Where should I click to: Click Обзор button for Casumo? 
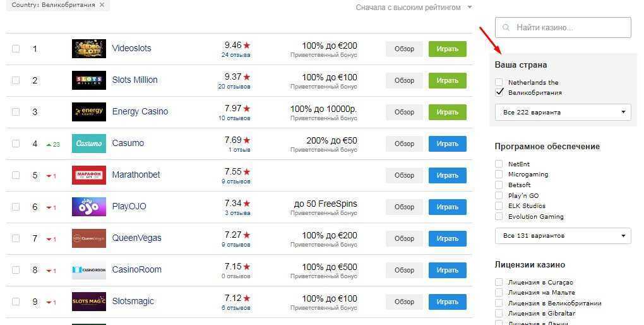(404, 144)
